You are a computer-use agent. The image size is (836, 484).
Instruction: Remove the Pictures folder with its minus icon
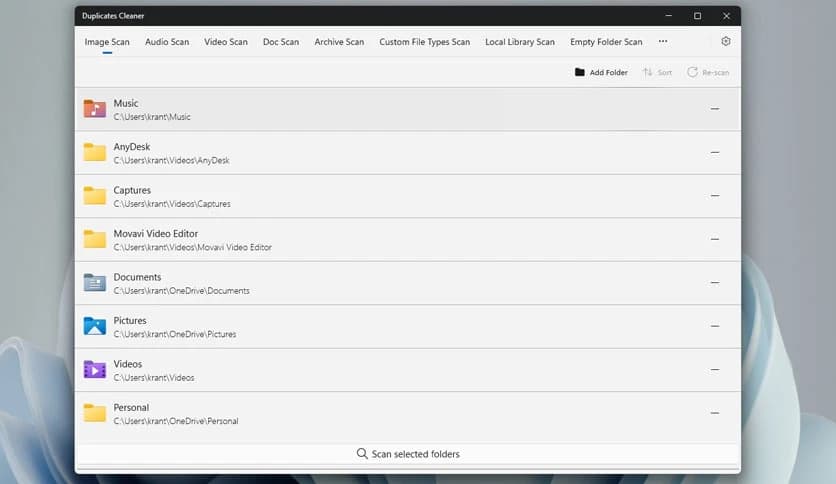pos(715,326)
